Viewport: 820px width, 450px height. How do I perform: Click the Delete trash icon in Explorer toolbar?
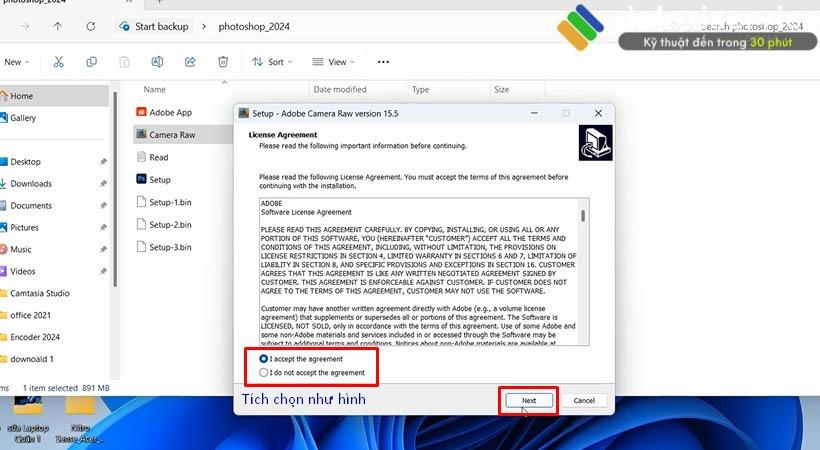(223, 62)
